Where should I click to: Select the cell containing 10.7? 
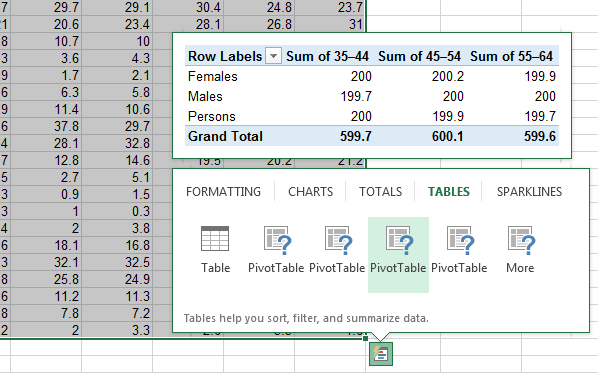pyautogui.click(x=46, y=41)
